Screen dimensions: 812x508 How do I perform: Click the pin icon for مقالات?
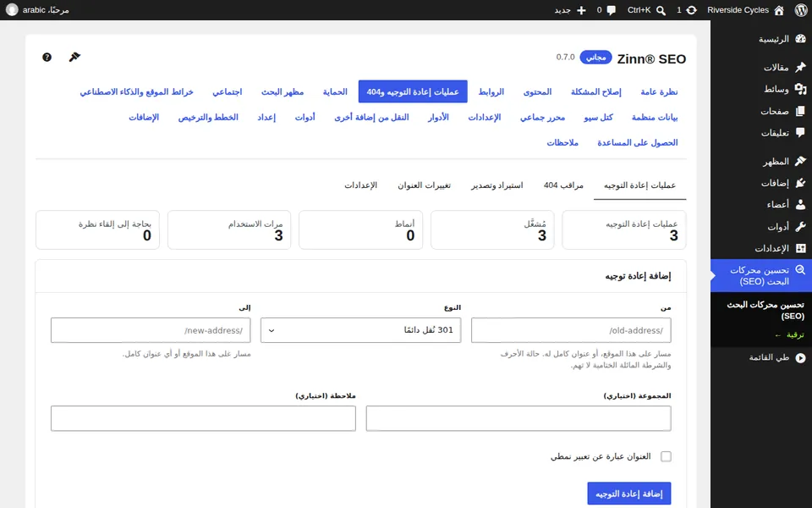[x=801, y=67]
